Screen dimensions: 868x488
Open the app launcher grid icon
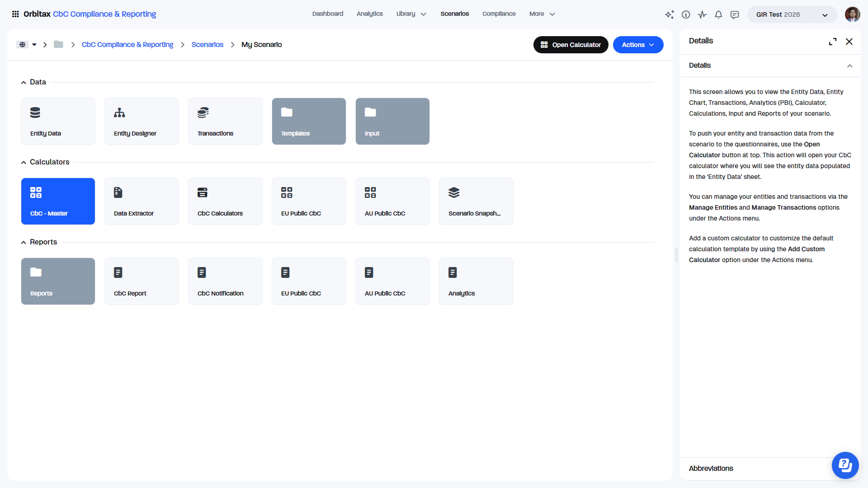15,14
